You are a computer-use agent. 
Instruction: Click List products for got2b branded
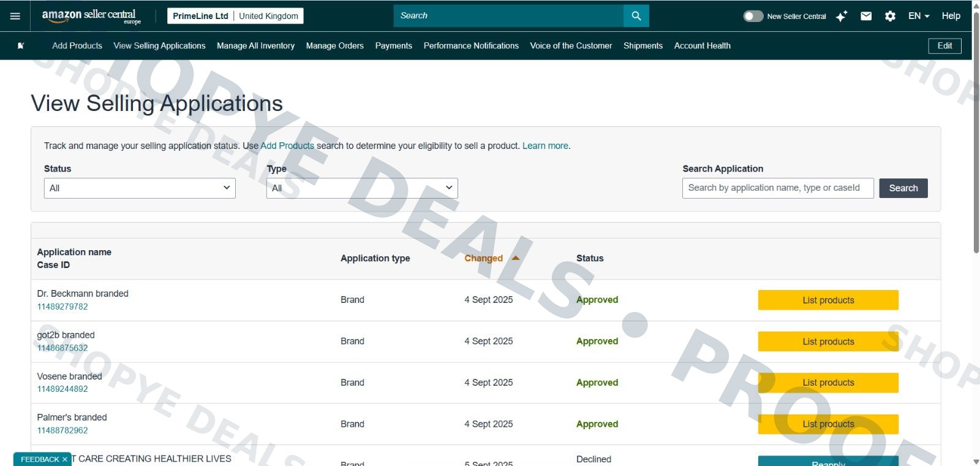coord(828,342)
